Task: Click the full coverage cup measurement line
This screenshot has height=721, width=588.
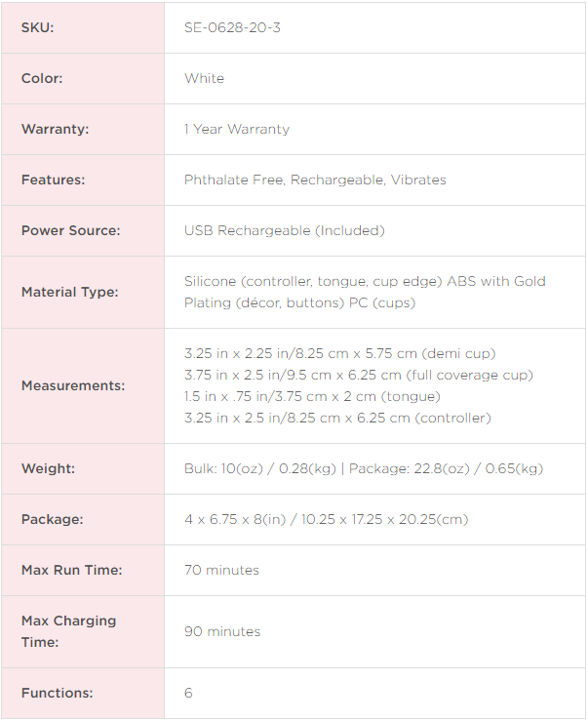Action: tap(359, 375)
